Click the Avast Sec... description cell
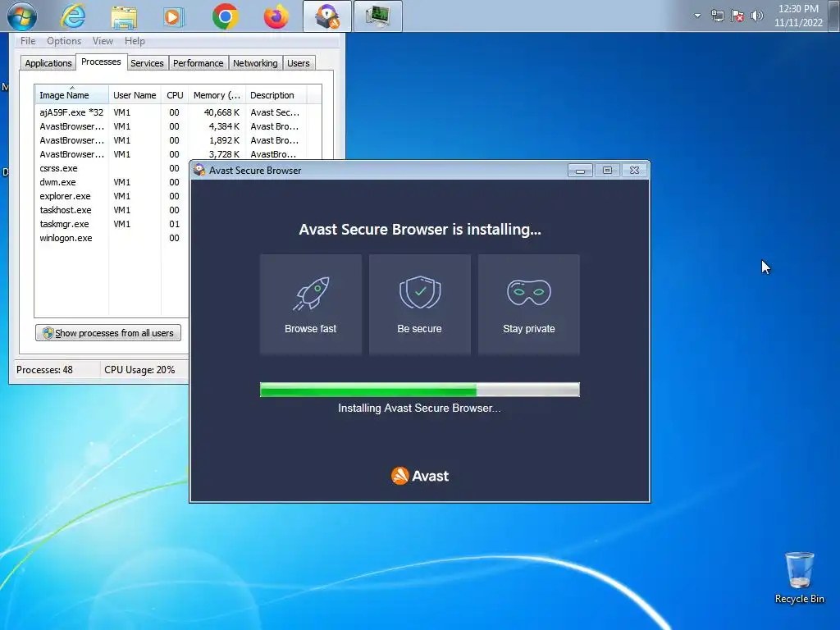Viewport: 840px width, 630px height. pos(275,112)
